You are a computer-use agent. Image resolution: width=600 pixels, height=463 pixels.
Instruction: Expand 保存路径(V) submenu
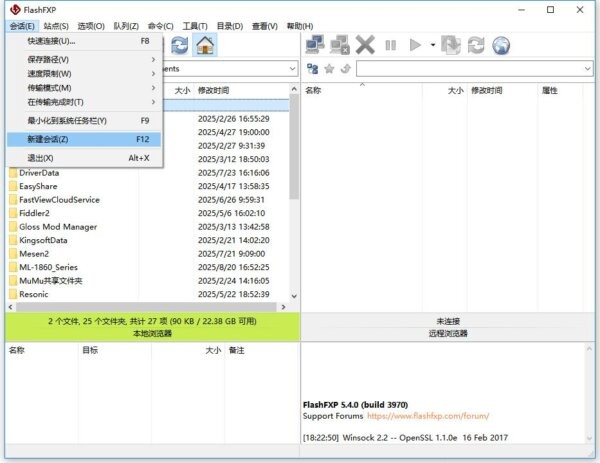[83, 59]
